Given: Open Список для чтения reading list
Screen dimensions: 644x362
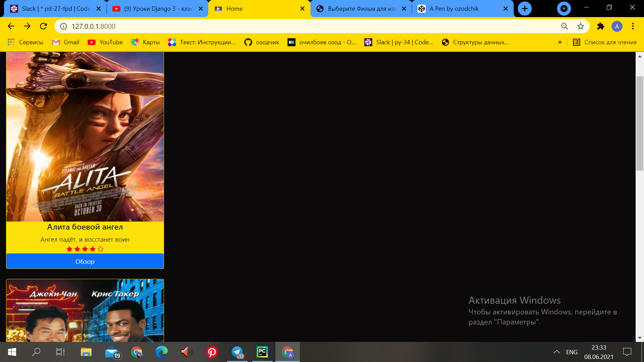Looking at the screenshot, I should point(605,42).
